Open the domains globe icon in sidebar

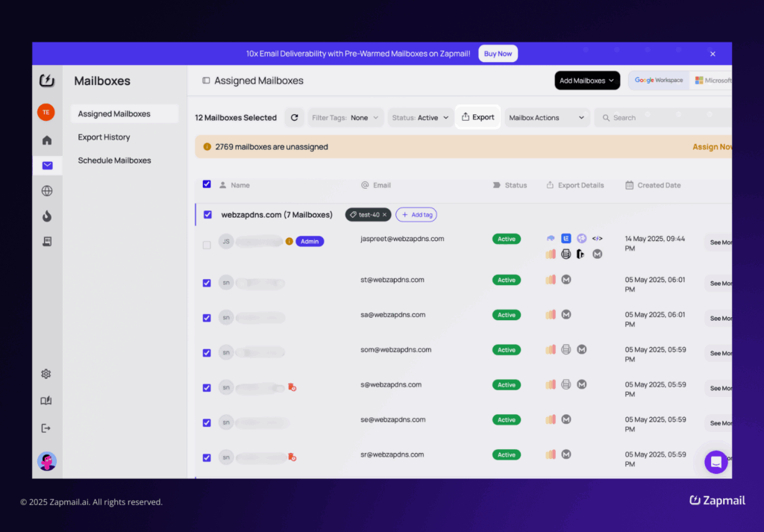coord(47,190)
